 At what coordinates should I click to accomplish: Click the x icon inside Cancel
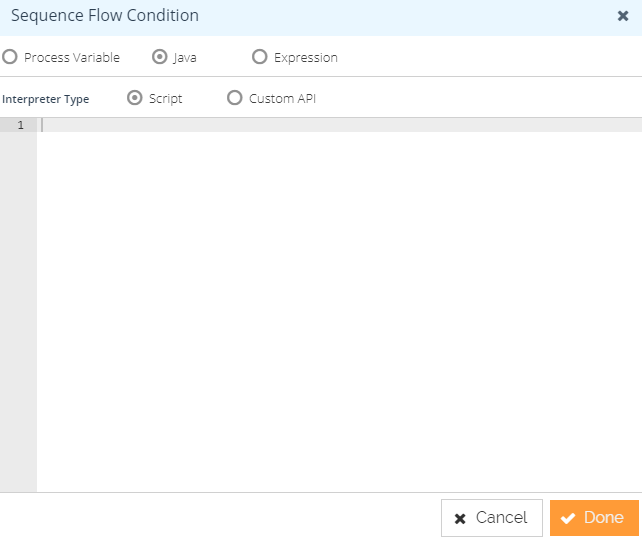460,519
